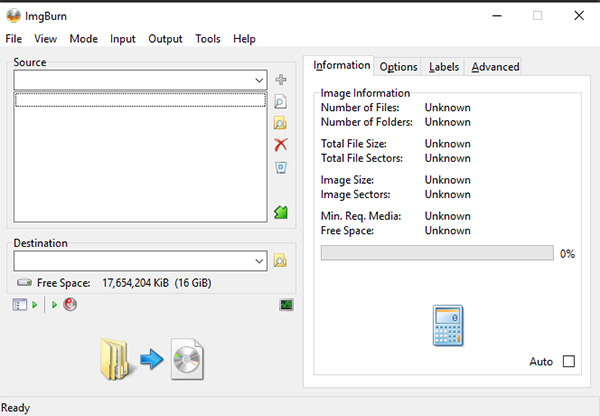Open the View menu

pos(46,39)
